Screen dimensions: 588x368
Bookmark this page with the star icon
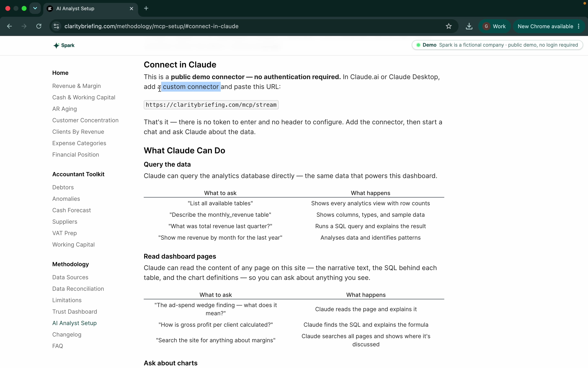point(449,26)
